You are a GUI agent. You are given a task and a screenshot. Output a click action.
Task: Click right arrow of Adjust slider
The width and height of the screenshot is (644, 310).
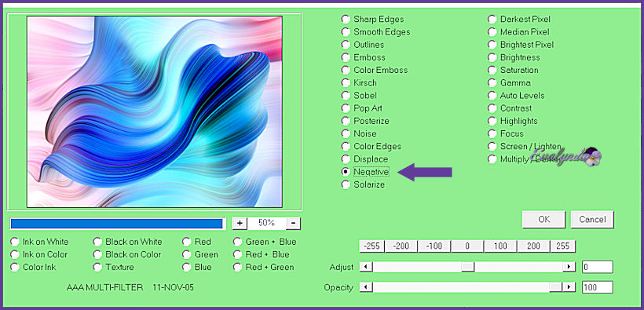coord(569,267)
